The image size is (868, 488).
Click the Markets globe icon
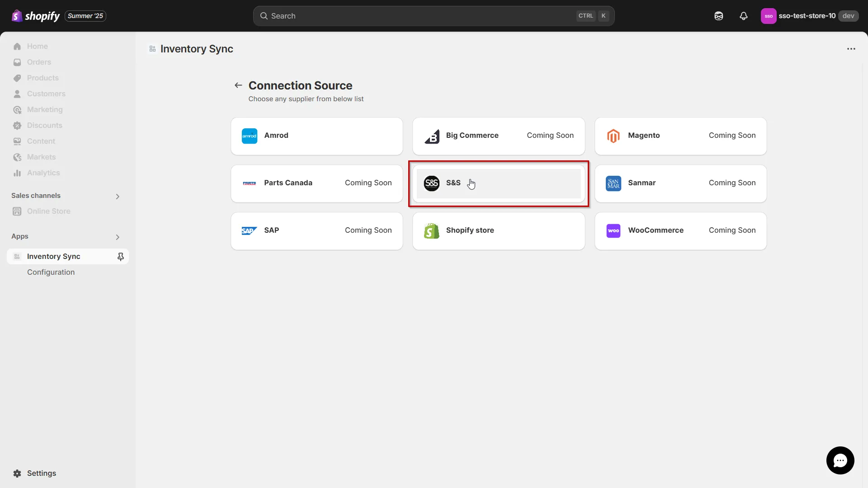(17, 157)
